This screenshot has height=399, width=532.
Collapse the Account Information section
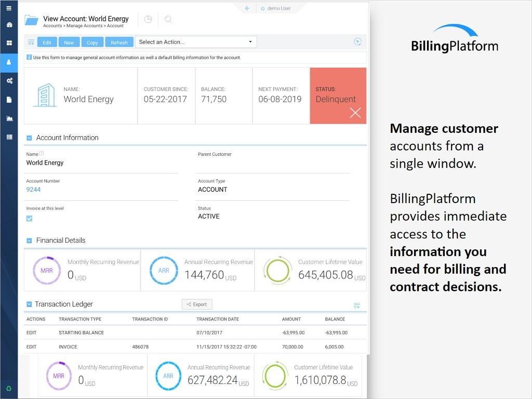tap(29, 138)
